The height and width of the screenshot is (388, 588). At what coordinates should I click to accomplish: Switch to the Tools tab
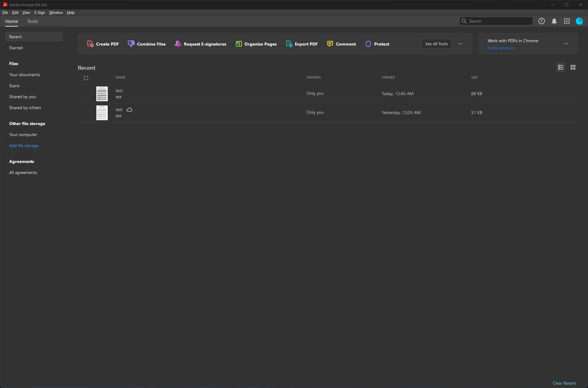point(32,21)
